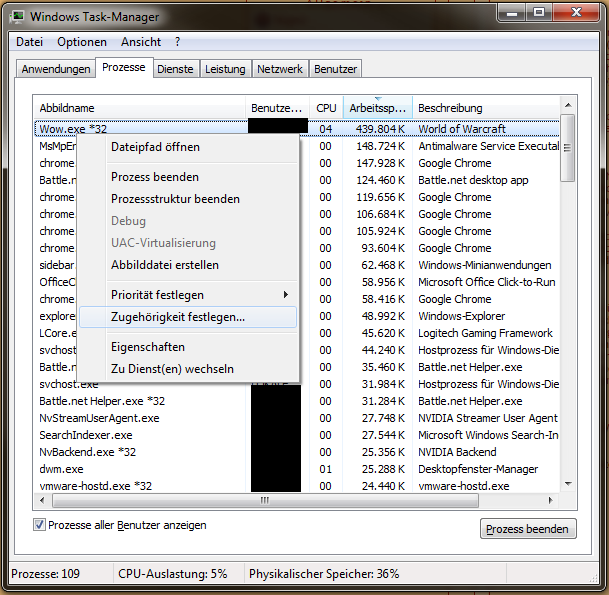Click 'NVIDIA Streamer User Agent' description
The image size is (609, 595).
pyautogui.click(x=488, y=418)
